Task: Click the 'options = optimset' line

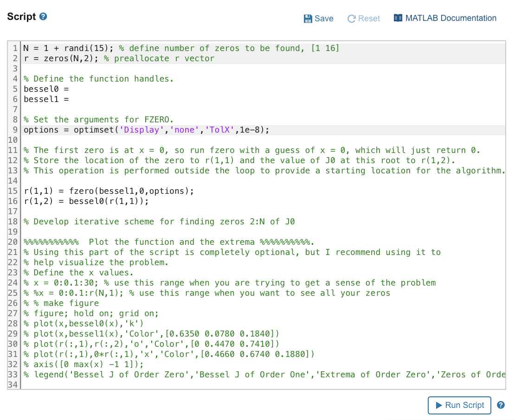Action: (147, 130)
